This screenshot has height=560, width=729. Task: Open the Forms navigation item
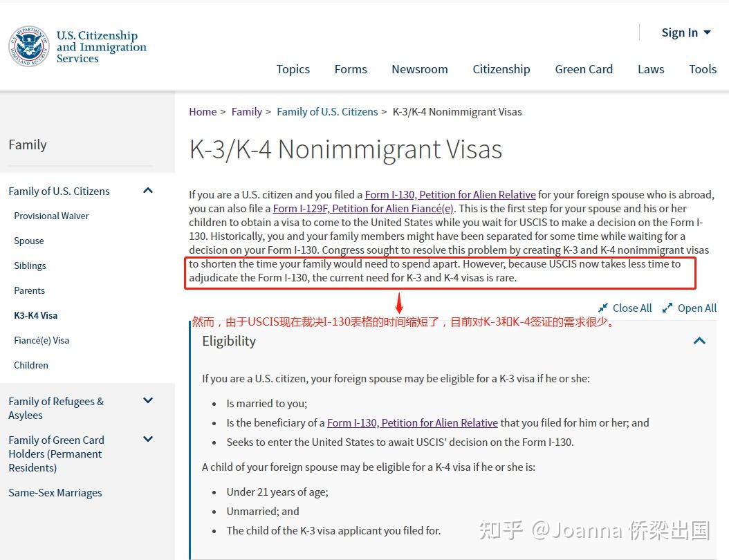(x=350, y=69)
